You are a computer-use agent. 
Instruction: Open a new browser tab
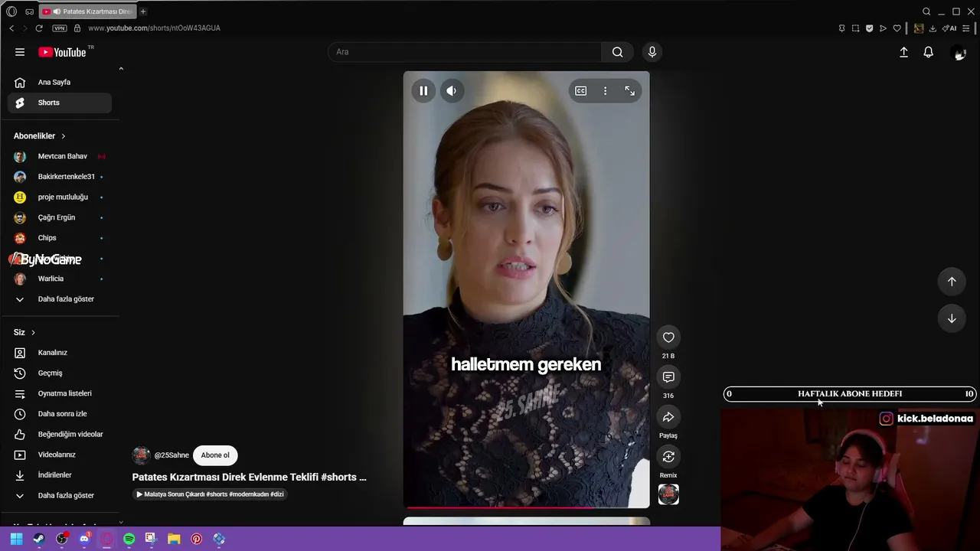(x=143, y=11)
